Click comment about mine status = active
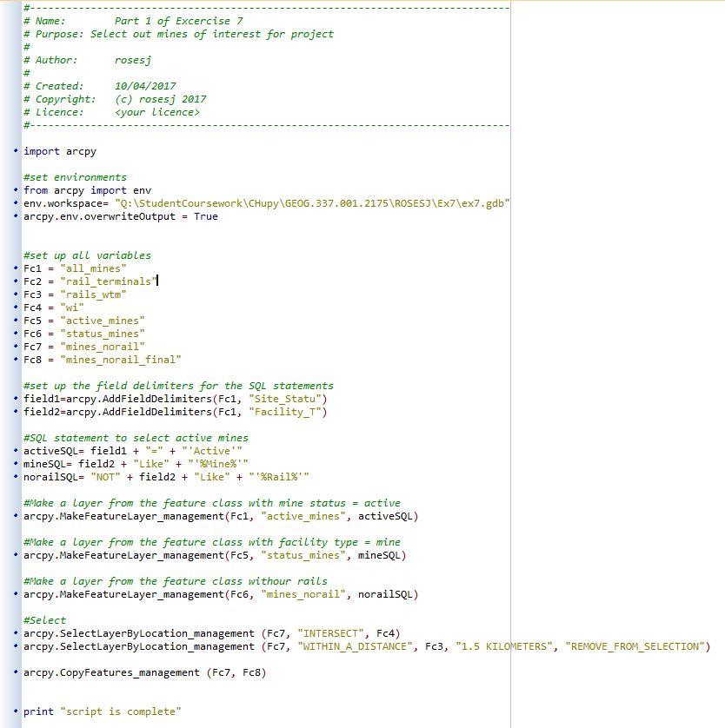This screenshot has width=725, height=728. [212, 503]
